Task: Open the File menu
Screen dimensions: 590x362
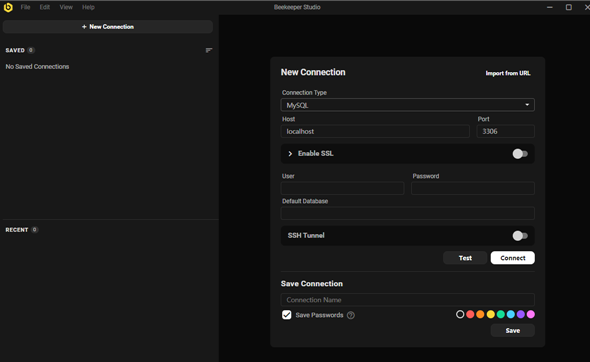Action: (x=25, y=7)
